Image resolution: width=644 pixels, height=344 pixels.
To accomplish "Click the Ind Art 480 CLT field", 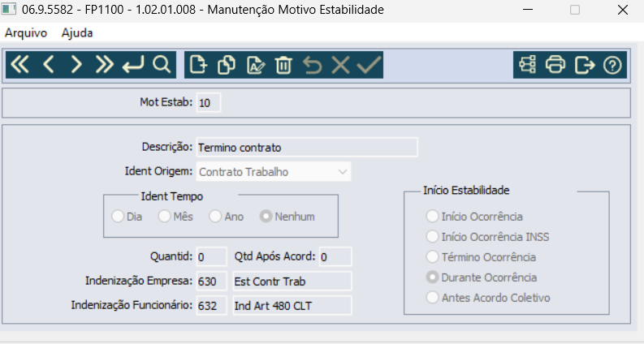I will pyautogui.click(x=292, y=305).
